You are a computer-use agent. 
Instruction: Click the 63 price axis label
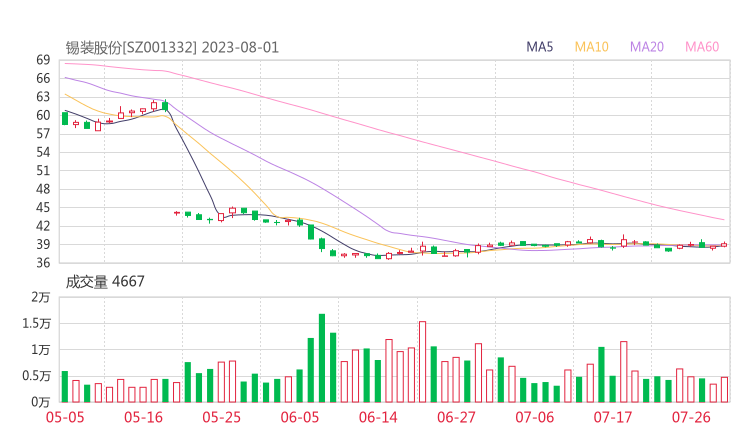pos(43,97)
